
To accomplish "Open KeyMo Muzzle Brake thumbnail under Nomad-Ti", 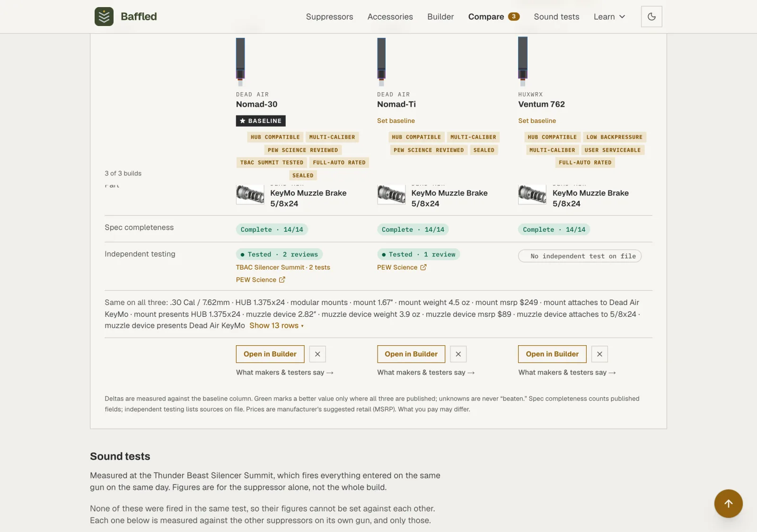I will pos(391,194).
